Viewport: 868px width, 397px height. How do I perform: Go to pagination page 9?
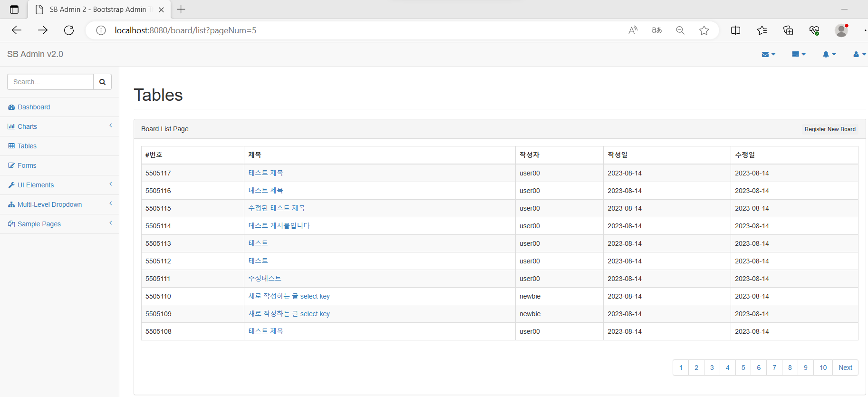806,368
